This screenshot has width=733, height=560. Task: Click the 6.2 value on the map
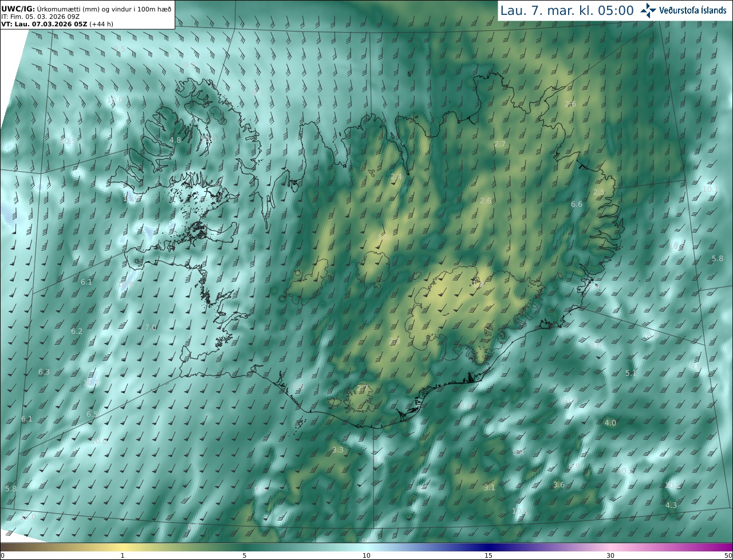[x=77, y=332]
